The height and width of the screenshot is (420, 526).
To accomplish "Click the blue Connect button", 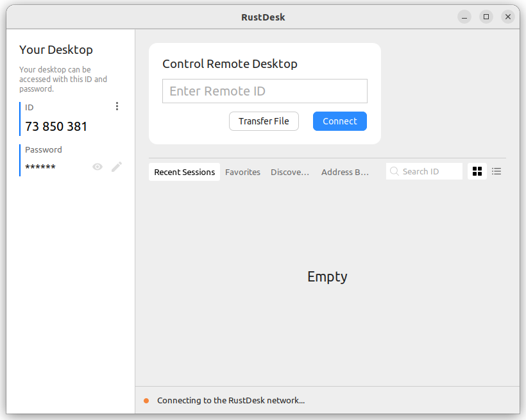I will 340,121.
